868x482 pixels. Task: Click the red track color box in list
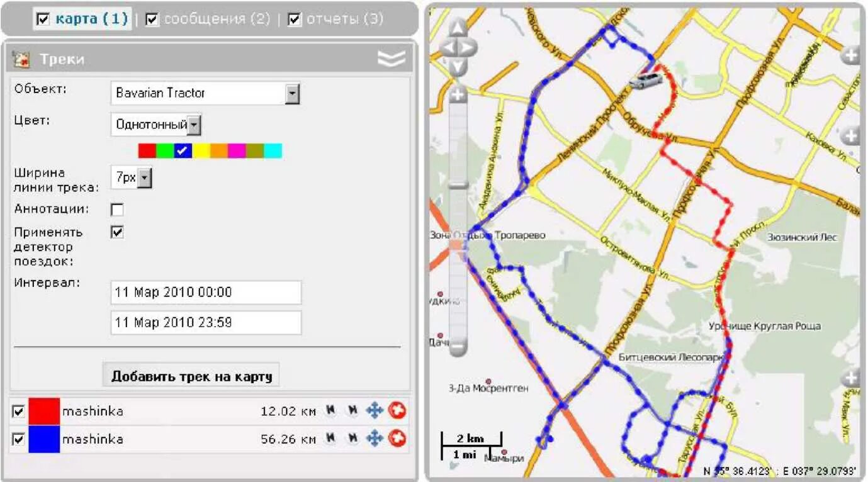point(44,412)
